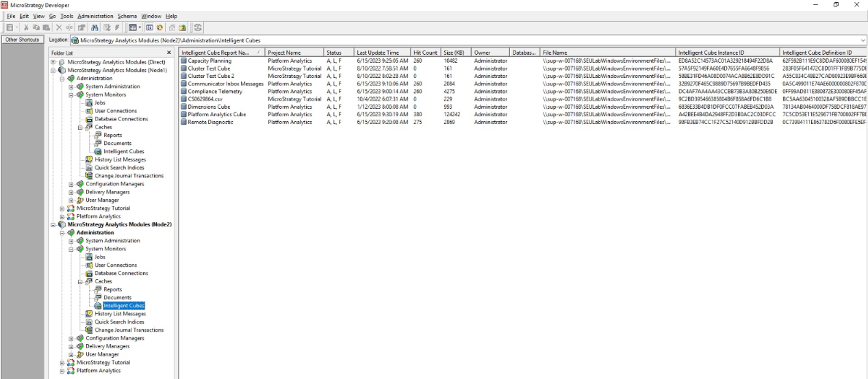Sort by Intelligent Cube Instance ID column header
868x379 pixels.
pyautogui.click(x=727, y=52)
